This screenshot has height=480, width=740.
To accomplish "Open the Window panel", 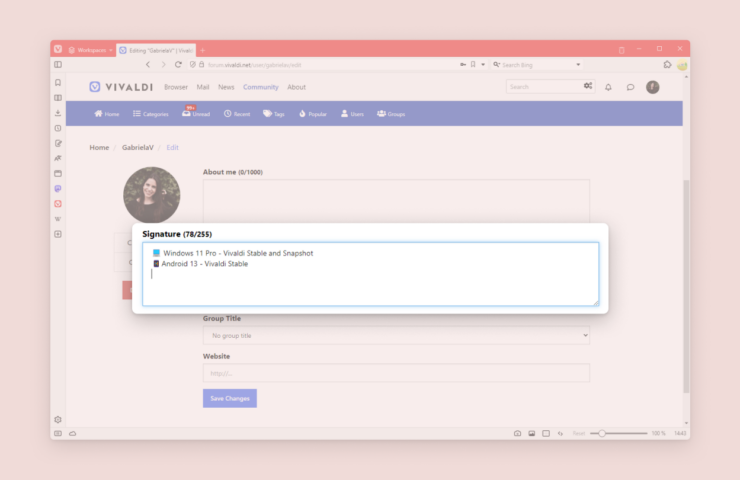I will (x=58, y=173).
